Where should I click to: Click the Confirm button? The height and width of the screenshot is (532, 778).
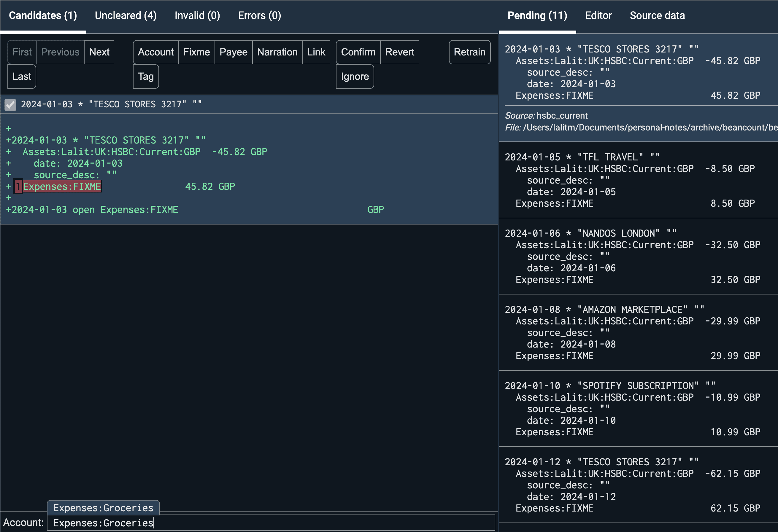[358, 52]
